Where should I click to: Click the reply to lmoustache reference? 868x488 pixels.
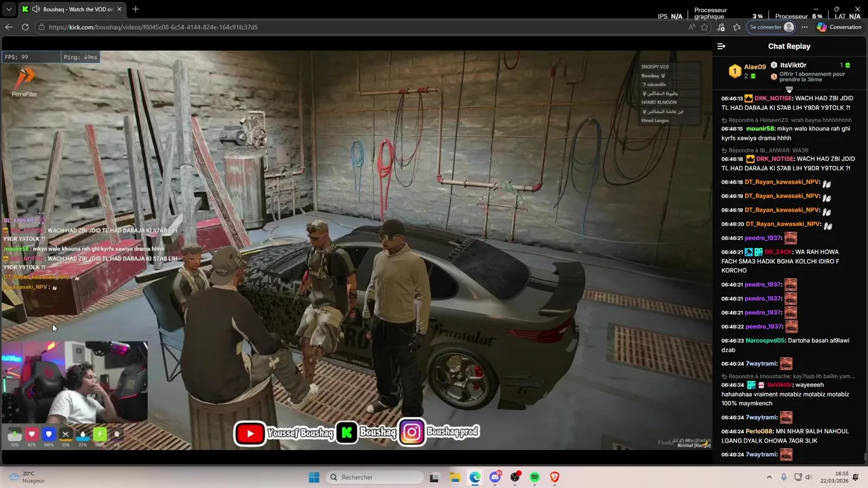click(788, 376)
